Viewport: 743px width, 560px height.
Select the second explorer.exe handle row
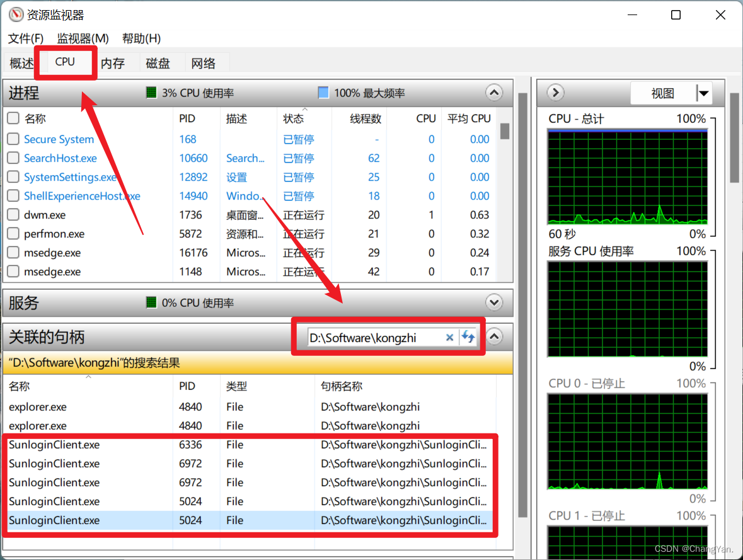click(x=249, y=425)
